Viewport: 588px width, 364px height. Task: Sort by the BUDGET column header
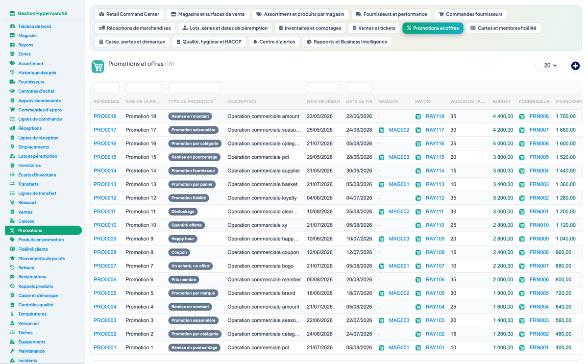[502, 101]
